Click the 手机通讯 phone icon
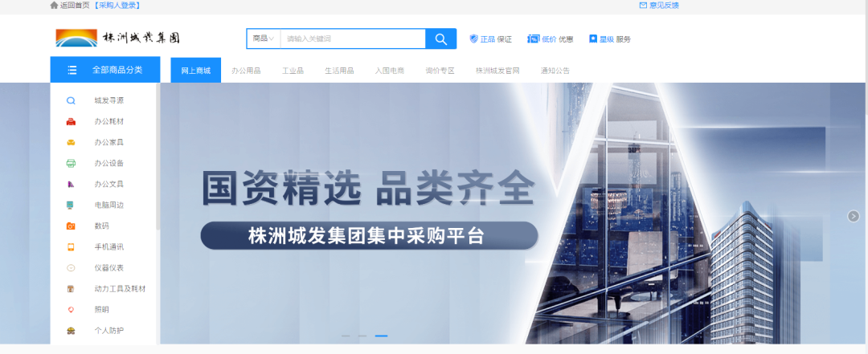The height and width of the screenshot is (354, 868). pos(71,247)
